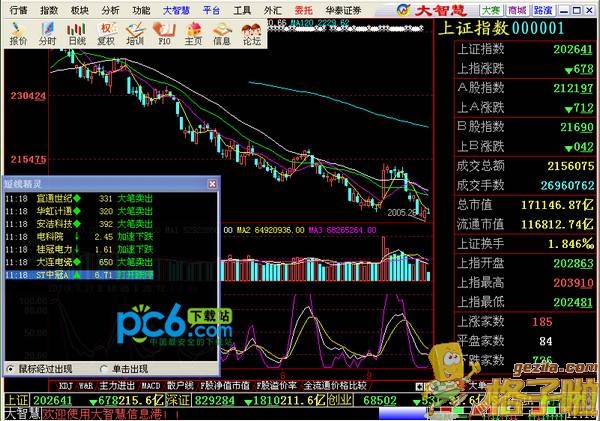Click the 上证指数 000001 title
600x421 pixels.
click(x=501, y=29)
